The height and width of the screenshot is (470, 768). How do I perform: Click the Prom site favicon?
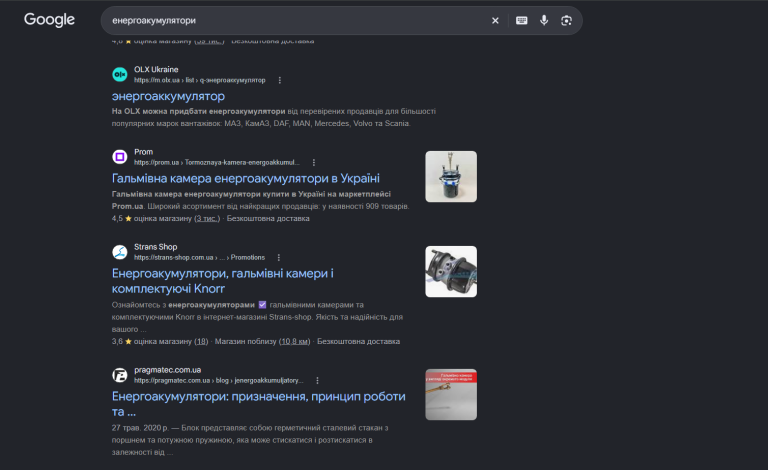coord(120,157)
